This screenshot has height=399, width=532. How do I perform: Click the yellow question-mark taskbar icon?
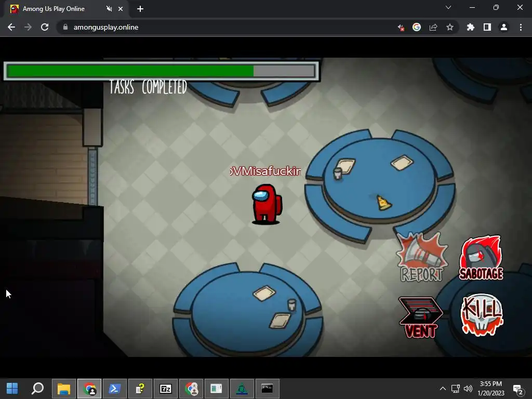(x=140, y=389)
